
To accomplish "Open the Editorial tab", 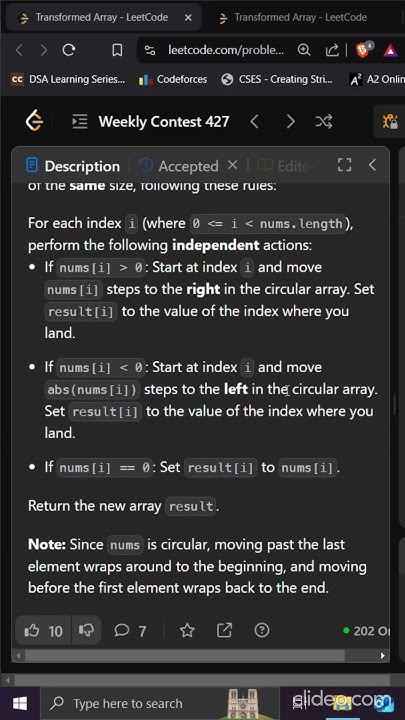I will (285, 166).
